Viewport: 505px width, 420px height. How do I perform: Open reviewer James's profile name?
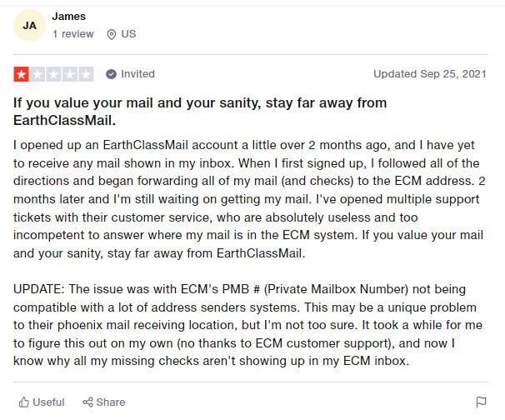tap(69, 16)
